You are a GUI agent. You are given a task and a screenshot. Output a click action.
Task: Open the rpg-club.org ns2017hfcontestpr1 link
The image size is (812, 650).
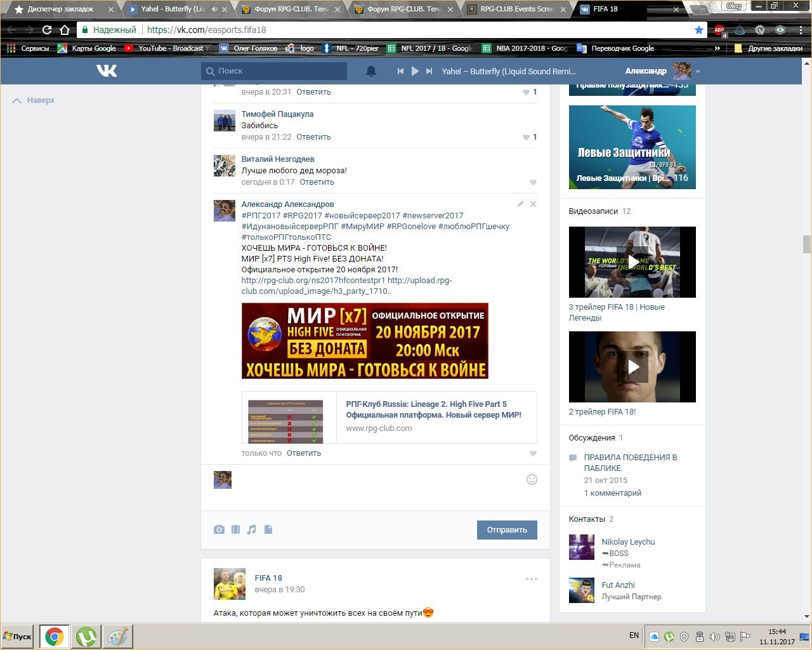[x=313, y=280]
